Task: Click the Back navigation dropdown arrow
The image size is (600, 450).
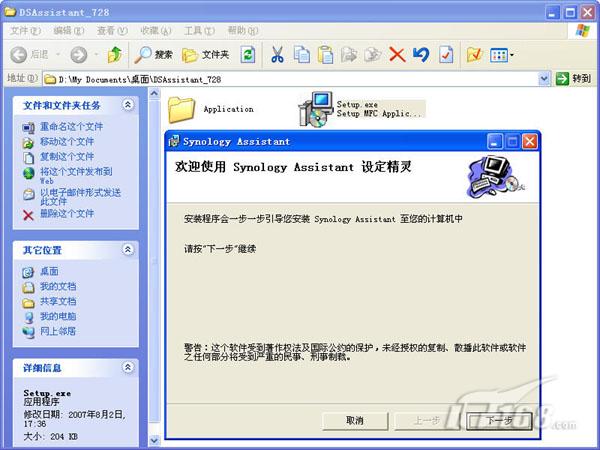Action: coord(58,55)
